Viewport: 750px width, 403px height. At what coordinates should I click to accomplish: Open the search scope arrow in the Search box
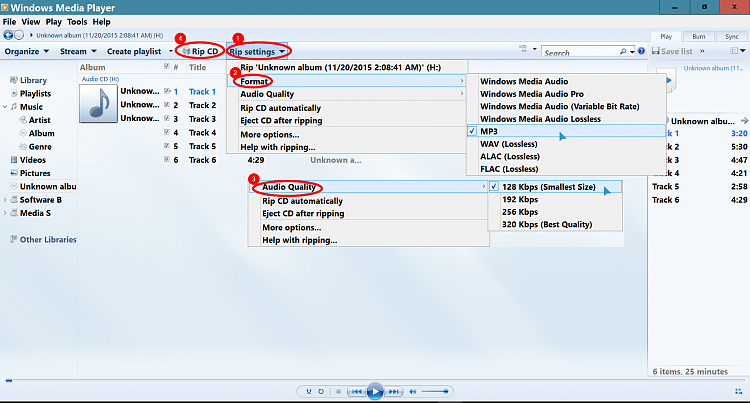pyautogui.click(x=632, y=51)
